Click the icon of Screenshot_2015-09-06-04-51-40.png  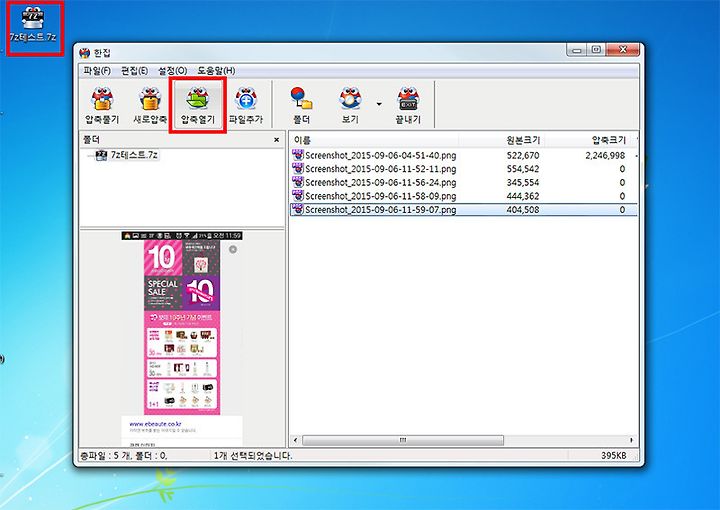[x=298, y=155]
